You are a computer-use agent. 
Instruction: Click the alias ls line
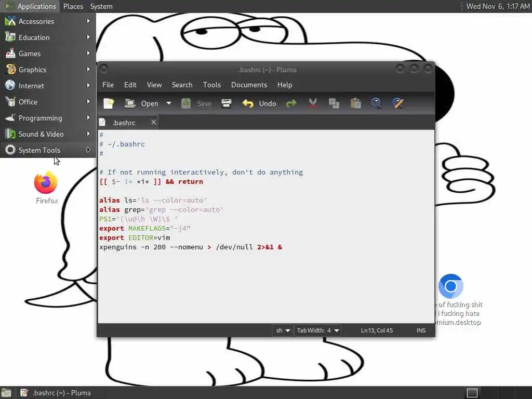point(153,200)
